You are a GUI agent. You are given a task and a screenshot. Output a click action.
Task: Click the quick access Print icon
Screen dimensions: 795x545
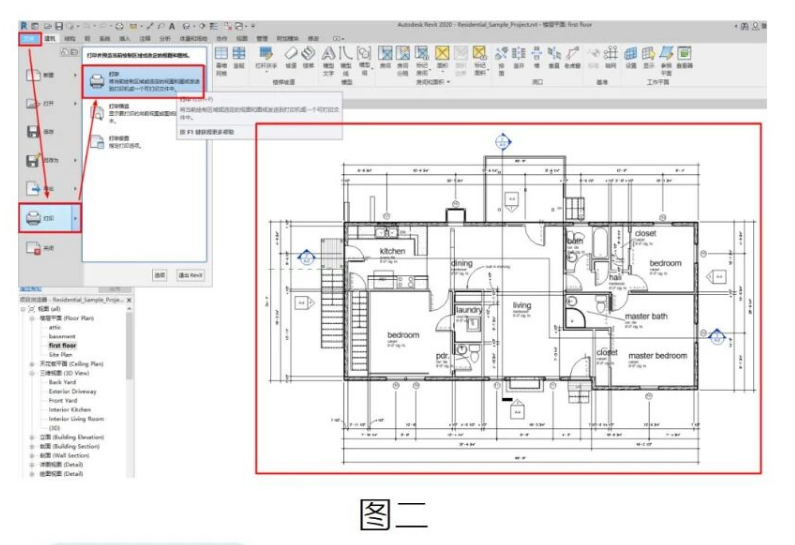pos(119,26)
